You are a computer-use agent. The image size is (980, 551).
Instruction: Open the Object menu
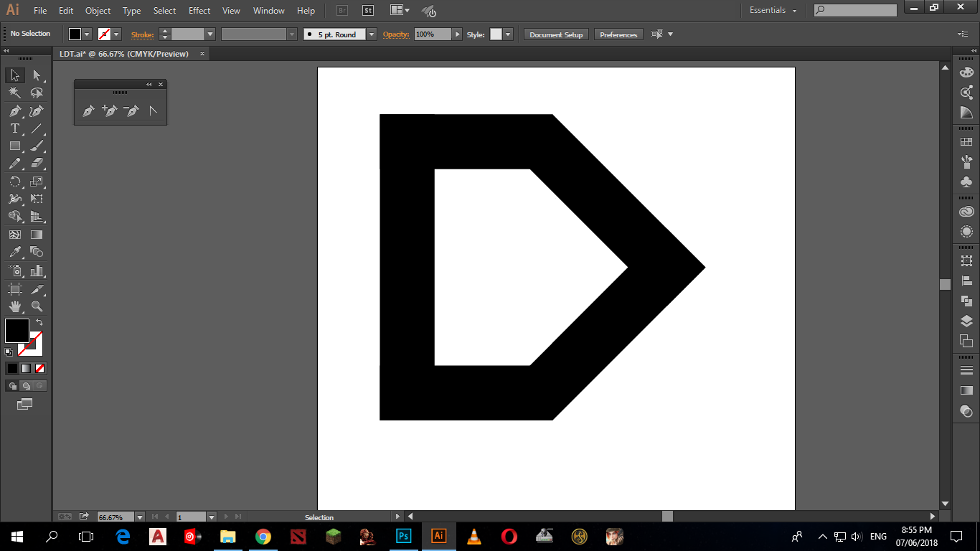click(x=98, y=11)
